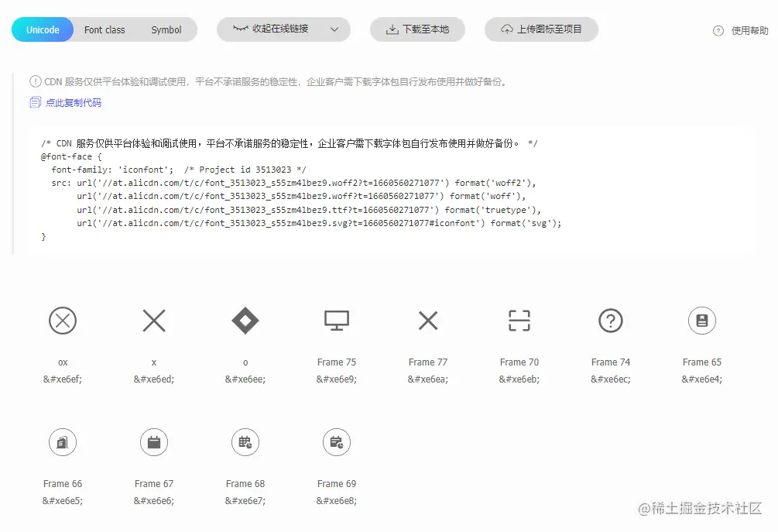Switch to the Symbol tab

click(166, 29)
